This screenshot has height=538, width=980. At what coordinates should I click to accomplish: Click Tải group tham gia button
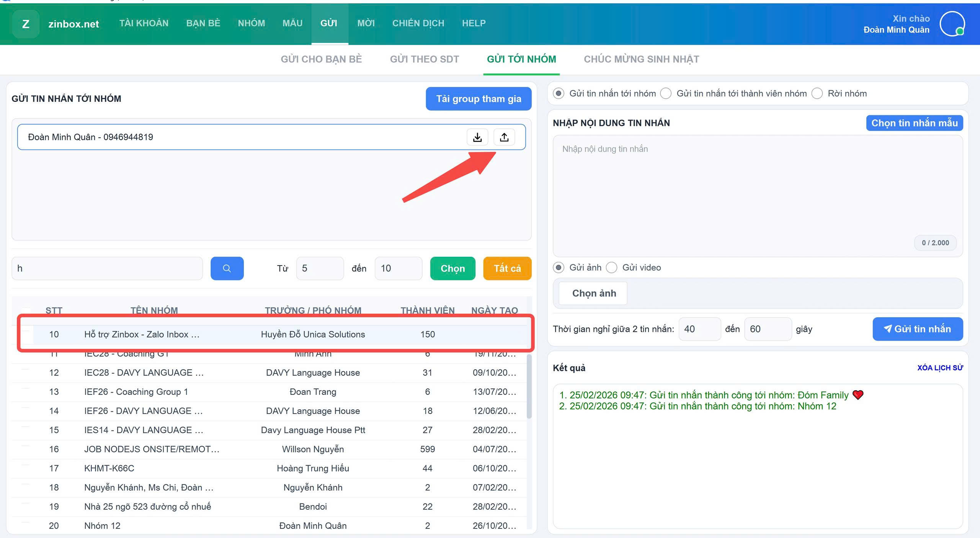pos(479,99)
